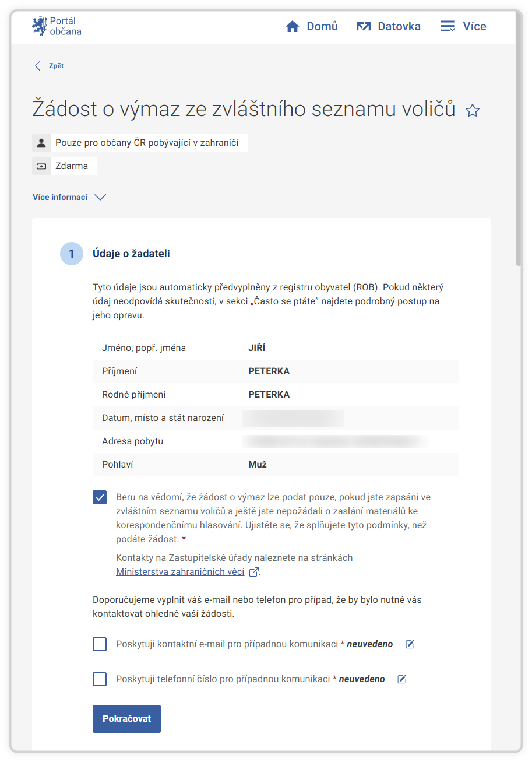The image size is (532, 762).
Task: Click the Datovka envelope icon
Action: [364, 26]
